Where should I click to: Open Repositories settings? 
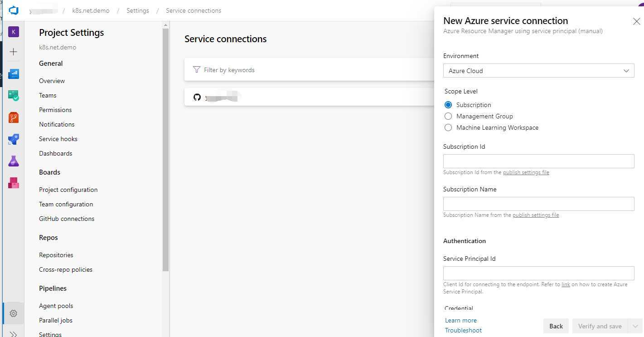[56, 255]
